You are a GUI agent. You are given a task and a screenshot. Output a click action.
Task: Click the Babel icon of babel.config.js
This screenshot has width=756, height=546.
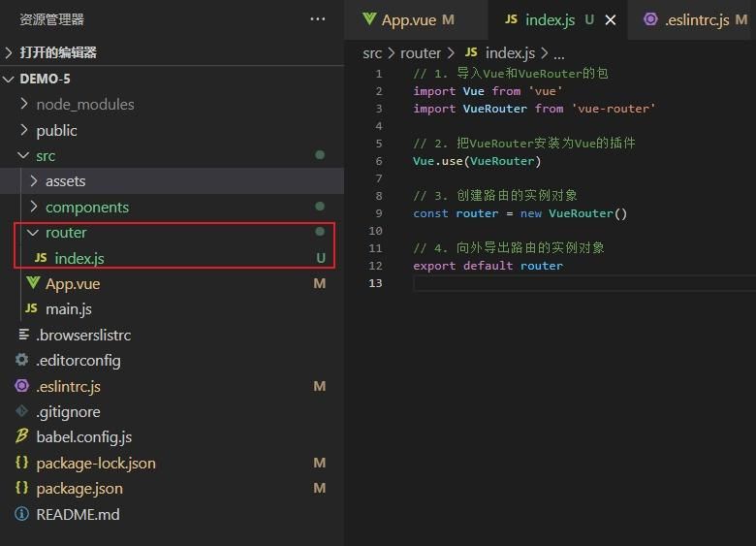pyautogui.click(x=21, y=437)
